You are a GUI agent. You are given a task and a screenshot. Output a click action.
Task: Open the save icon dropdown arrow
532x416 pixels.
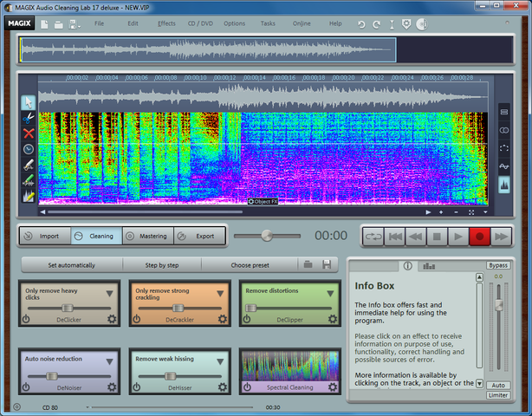tap(80, 27)
